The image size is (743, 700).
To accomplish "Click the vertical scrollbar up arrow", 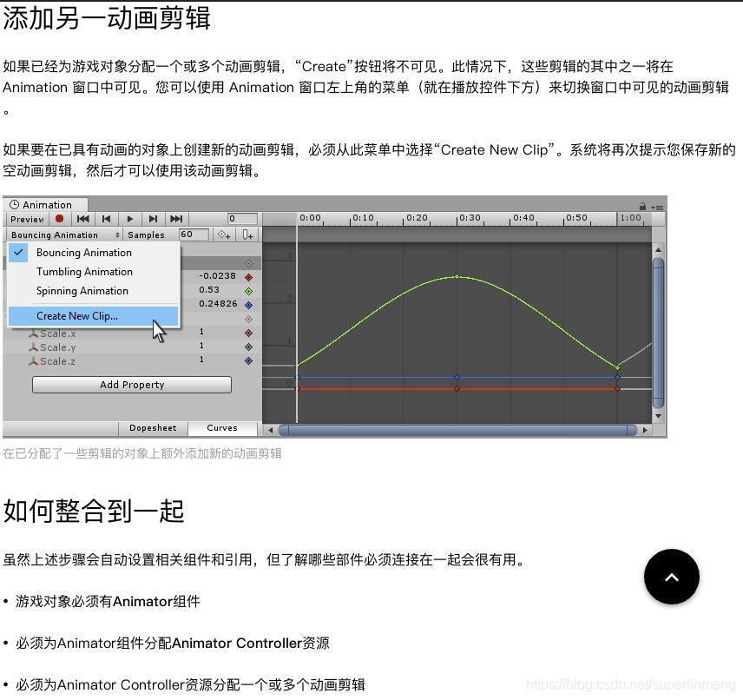I will tap(658, 249).
